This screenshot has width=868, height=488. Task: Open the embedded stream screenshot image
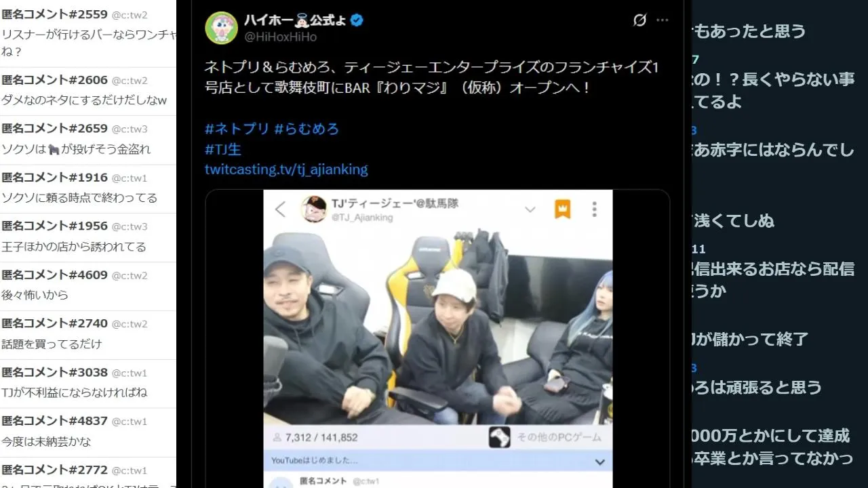click(x=437, y=339)
